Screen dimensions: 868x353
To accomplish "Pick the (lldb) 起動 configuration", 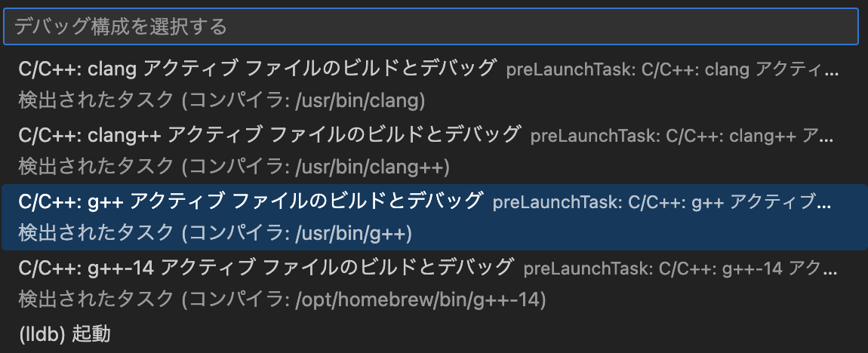I will click(65, 333).
